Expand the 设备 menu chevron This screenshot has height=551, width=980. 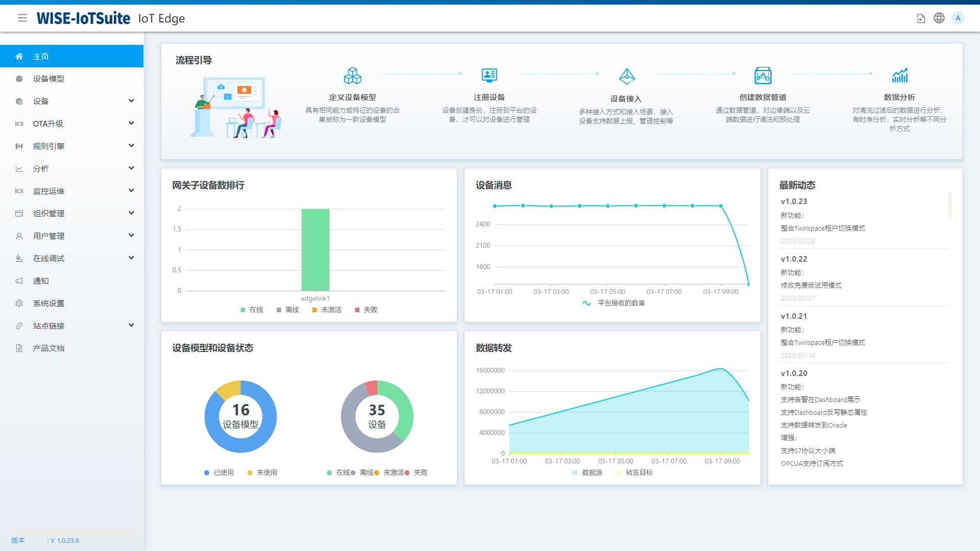[x=131, y=101]
